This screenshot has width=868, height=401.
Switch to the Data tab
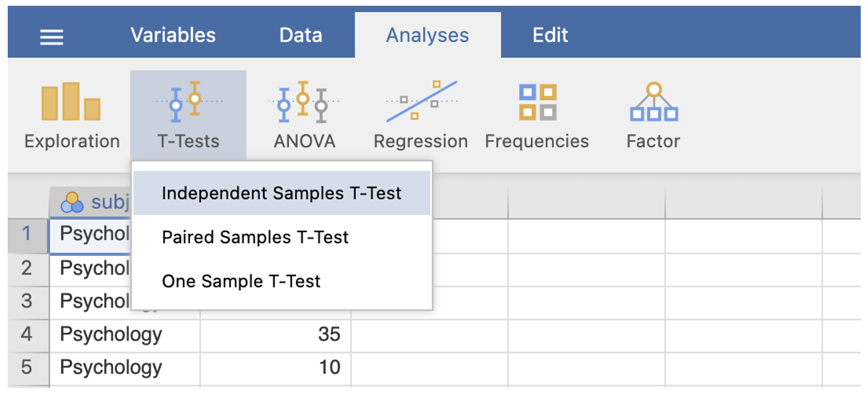pyautogui.click(x=300, y=35)
